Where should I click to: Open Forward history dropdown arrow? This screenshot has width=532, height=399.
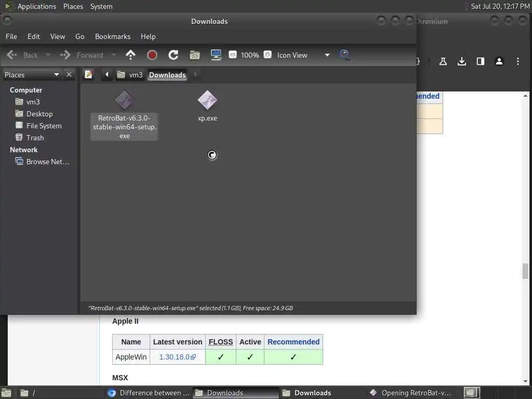(x=114, y=55)
